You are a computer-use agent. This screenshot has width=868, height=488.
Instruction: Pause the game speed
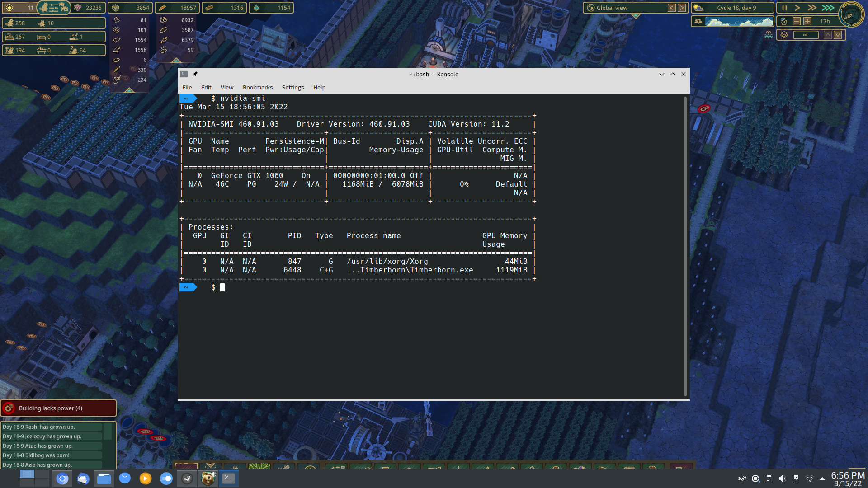784,8
